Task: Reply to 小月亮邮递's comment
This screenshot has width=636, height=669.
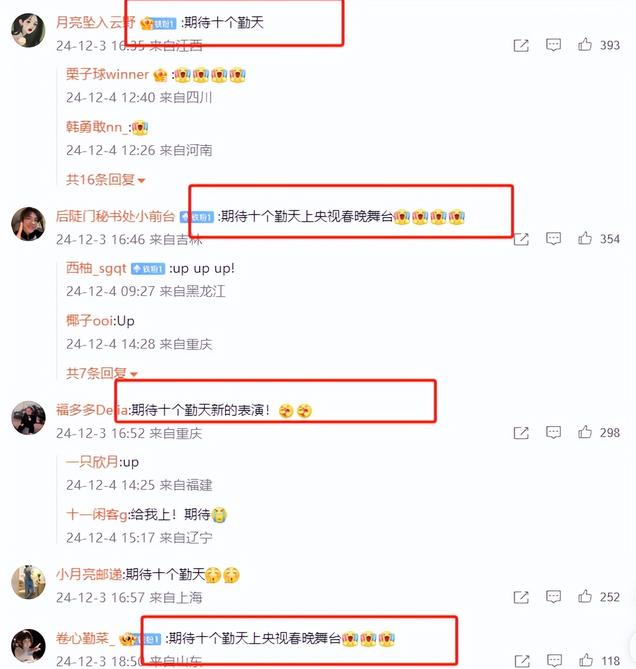Action: [x=553, y=596]
